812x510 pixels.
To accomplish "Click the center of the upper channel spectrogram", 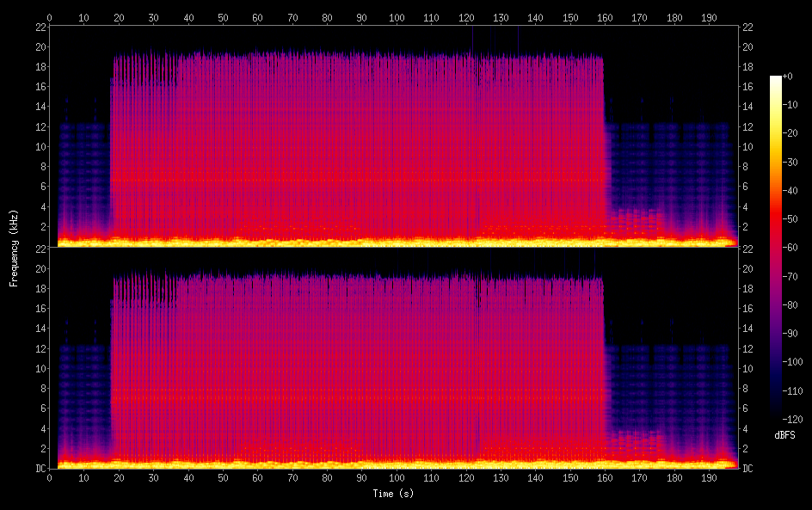I will point(394,136).
